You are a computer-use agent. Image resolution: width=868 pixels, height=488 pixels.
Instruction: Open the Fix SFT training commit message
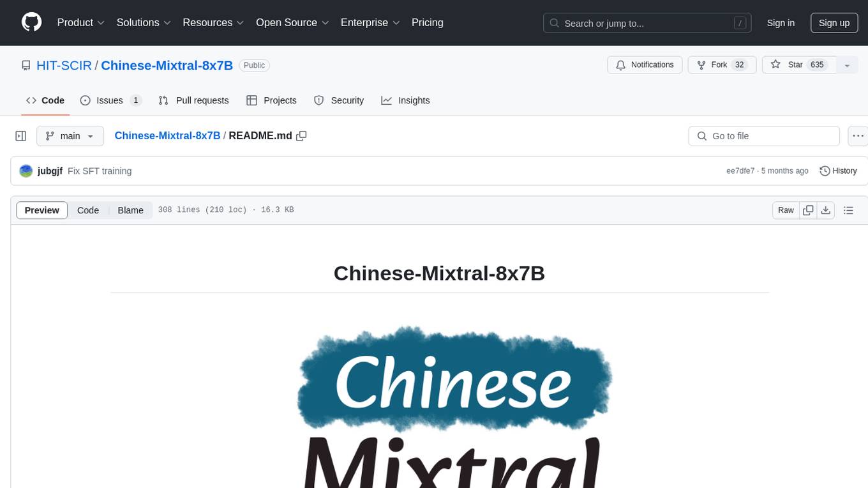(x=100, y=171)
